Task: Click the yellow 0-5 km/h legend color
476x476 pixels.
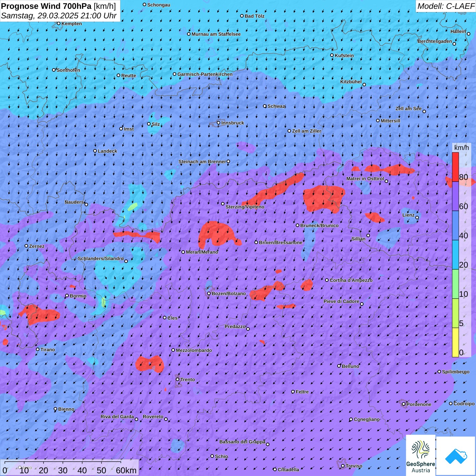Action: (x=455, y=342)
